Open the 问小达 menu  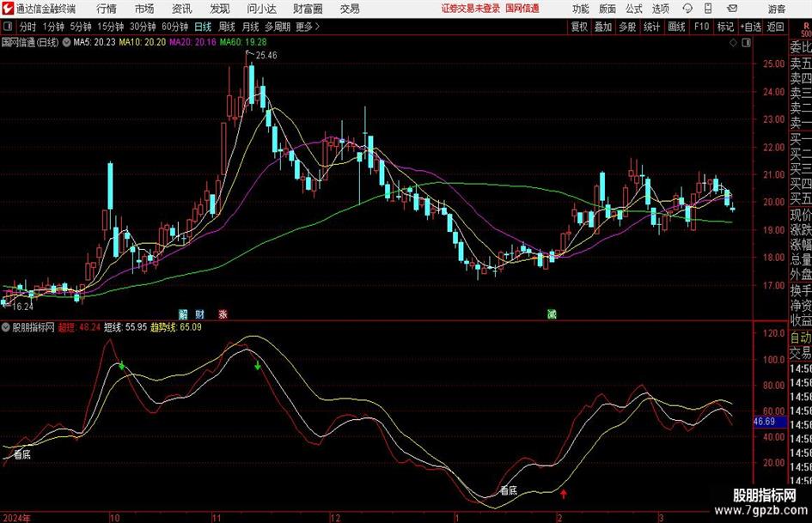click(x=261, y=9)
